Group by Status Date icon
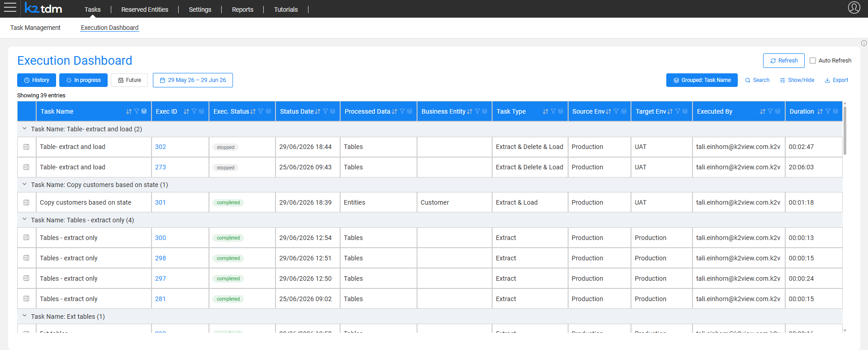The width and height of the screenshot is (868, 350). (332, 111)
